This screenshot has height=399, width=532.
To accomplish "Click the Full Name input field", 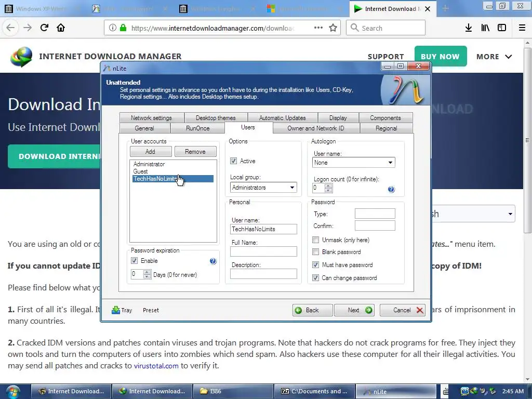I will [263, 251].
